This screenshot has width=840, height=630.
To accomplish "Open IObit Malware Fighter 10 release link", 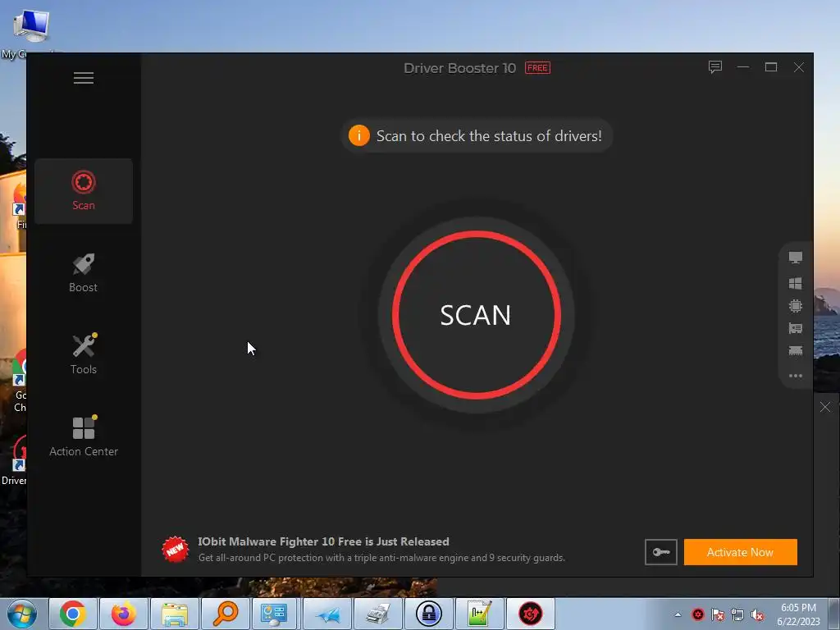I will point(323,541).
